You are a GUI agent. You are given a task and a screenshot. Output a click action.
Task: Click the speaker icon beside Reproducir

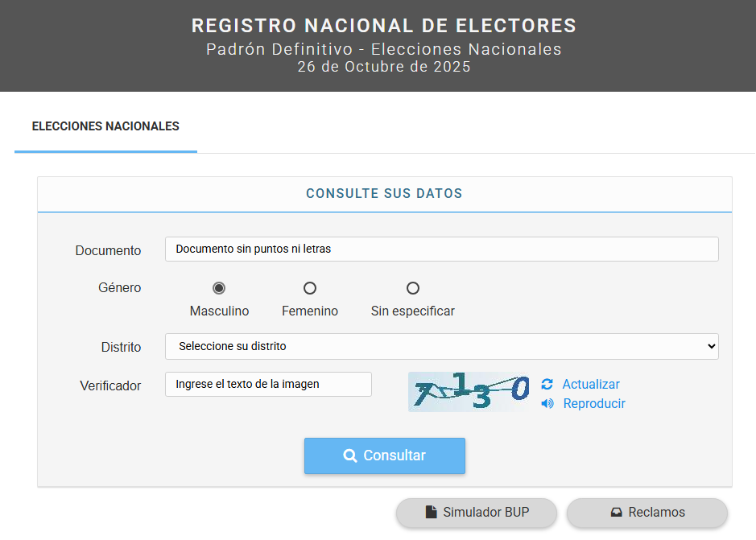(547, 404)
